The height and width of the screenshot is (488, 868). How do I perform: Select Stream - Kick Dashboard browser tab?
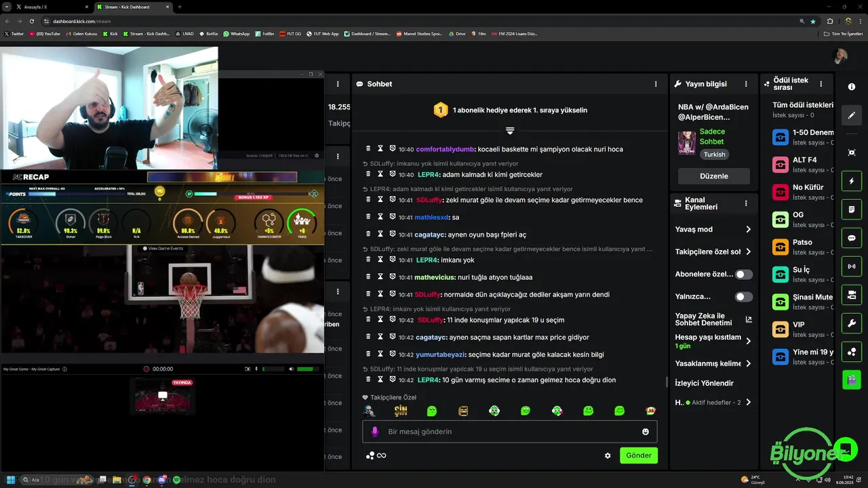pos(132,7)
